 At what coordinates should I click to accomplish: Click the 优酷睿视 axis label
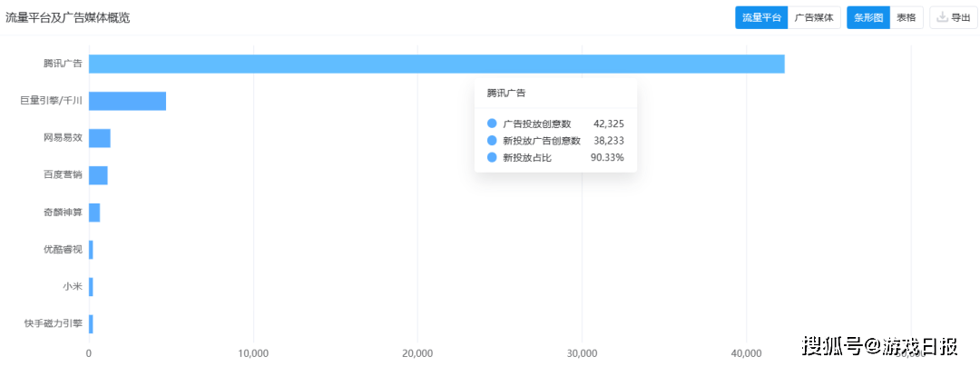(63, 250)
